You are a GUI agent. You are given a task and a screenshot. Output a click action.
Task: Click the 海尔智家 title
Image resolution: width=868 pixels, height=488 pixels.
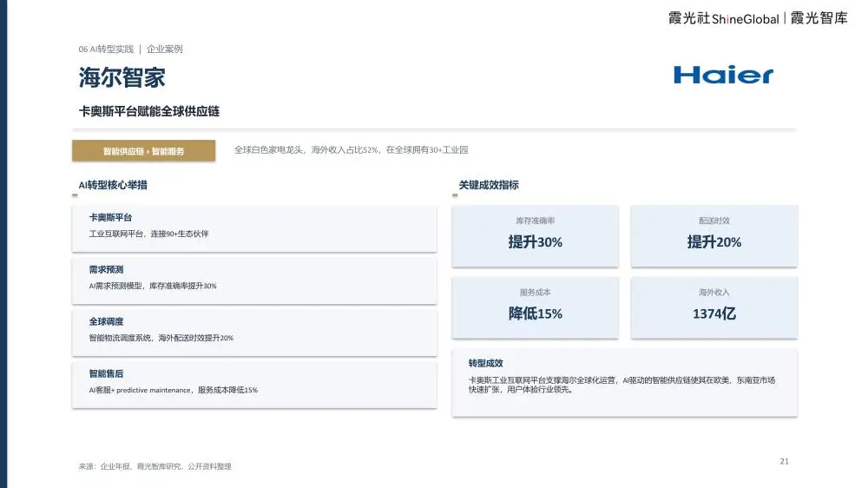click(122, 77)
